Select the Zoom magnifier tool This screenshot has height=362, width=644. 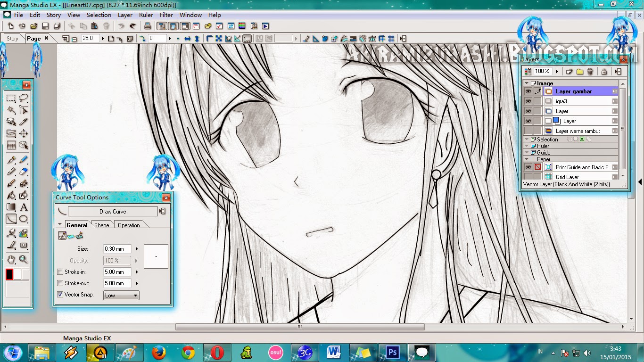tap(24, 260)
